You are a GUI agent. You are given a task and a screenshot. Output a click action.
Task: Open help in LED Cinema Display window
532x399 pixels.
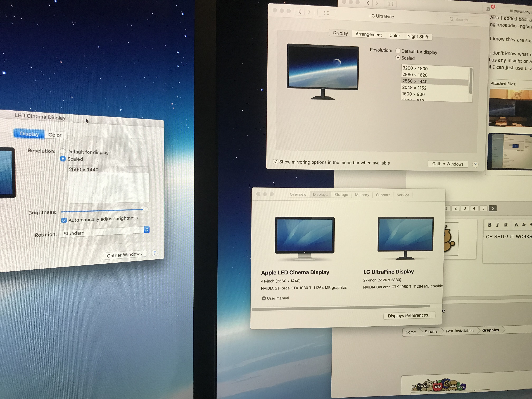(x=154, y=253)
